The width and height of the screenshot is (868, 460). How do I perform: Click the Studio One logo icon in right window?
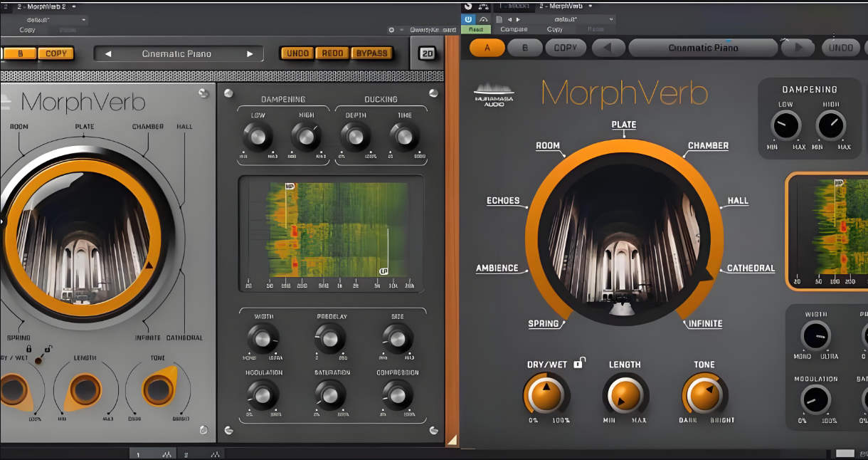pos(468,6)
